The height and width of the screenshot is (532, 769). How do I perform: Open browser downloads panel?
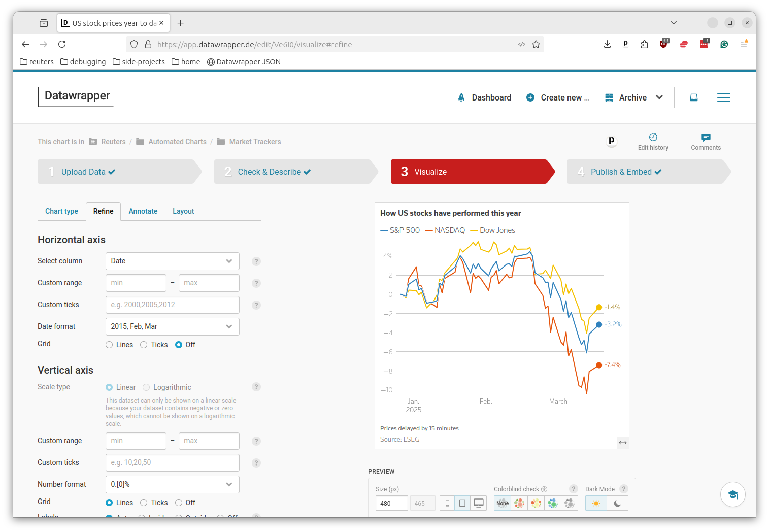(x=607, y=44)
